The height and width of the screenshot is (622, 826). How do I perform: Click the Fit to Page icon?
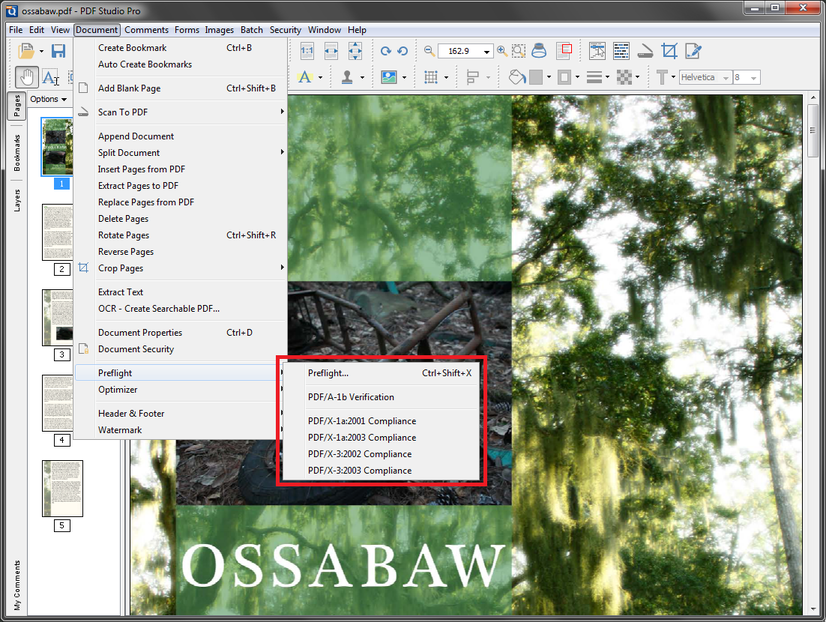coord(355,51)
